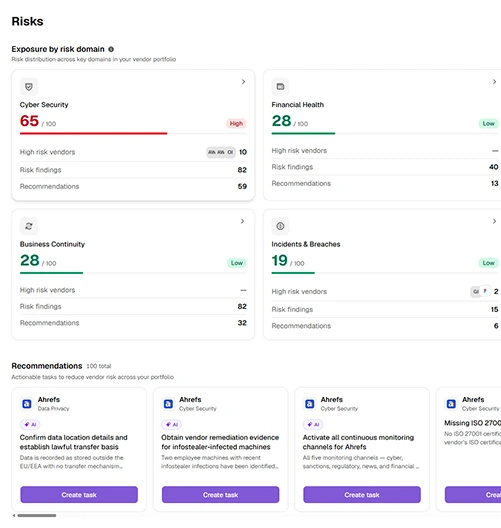Click the recommendations horizontal scrollbar thumb
The width and height of the screenshot is (501, 528).
coord(37,515)
